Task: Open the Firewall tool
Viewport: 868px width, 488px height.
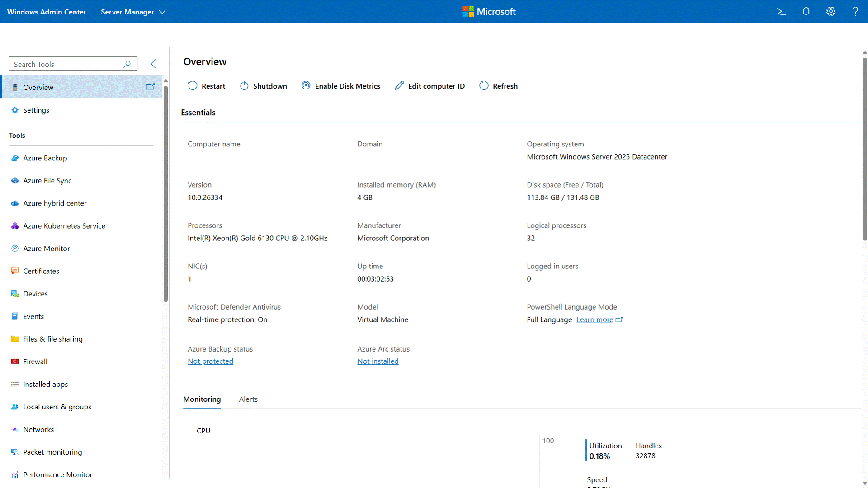Action: (35, 361)
